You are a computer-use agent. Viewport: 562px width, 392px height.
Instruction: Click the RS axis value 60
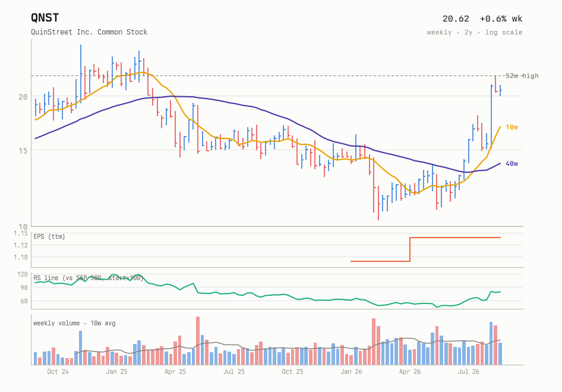tap(24, 301)
